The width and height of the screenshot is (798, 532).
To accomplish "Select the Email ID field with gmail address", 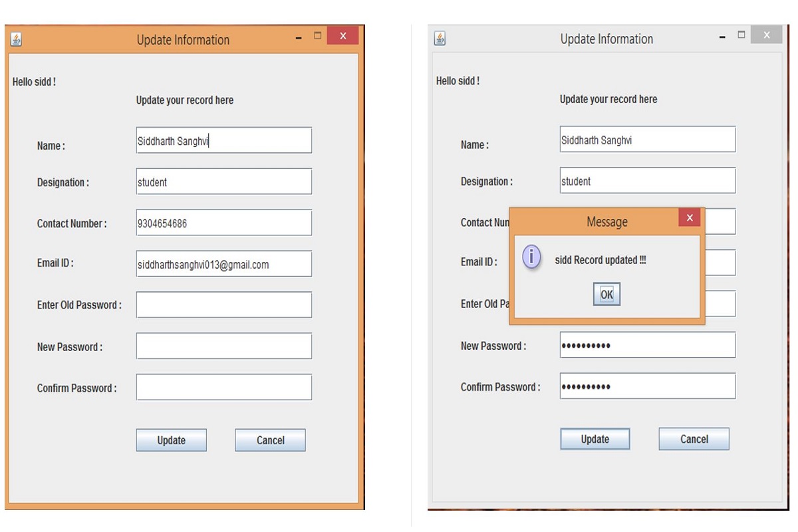I will [223, 264].
